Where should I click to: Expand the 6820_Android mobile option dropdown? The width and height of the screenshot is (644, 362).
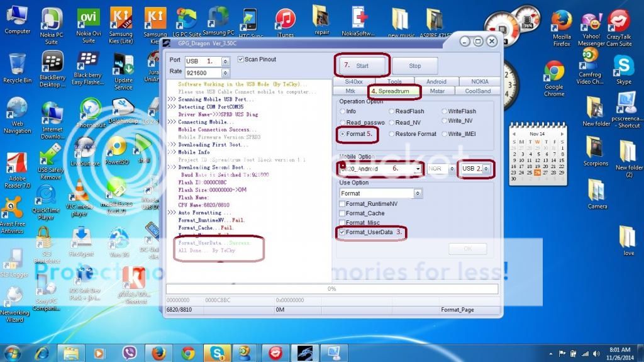[x=418, y=169]
